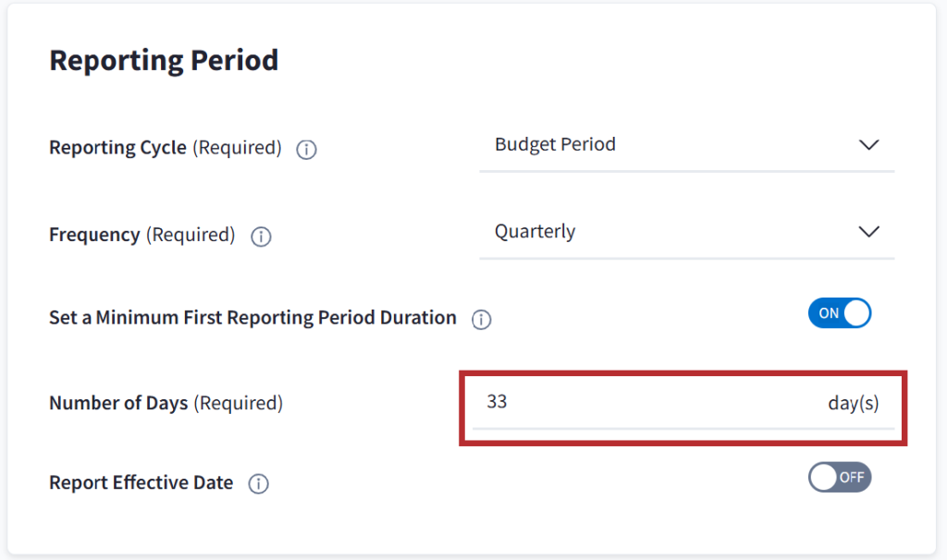Open the Frequency dropdown showing Quarterly
Viewport: 947px width, 560px height.
(x=686, y=232)
